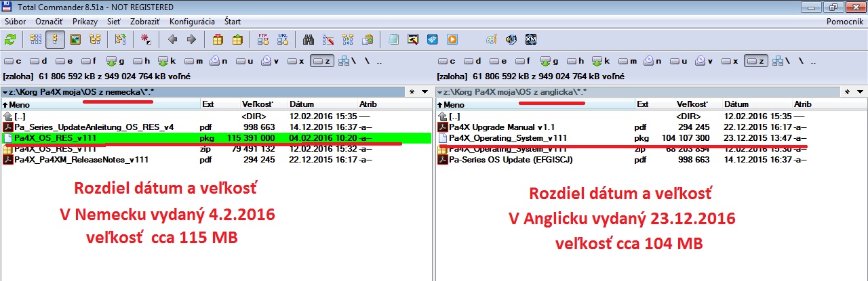
Task: Sort right panel by Ext column
Action: click(655, 105)
